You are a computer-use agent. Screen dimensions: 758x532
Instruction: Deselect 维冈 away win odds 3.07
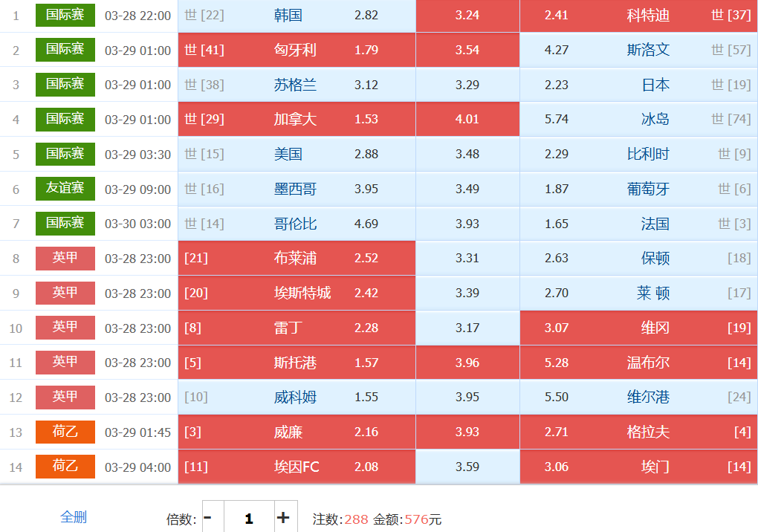[x=638, y=328]
